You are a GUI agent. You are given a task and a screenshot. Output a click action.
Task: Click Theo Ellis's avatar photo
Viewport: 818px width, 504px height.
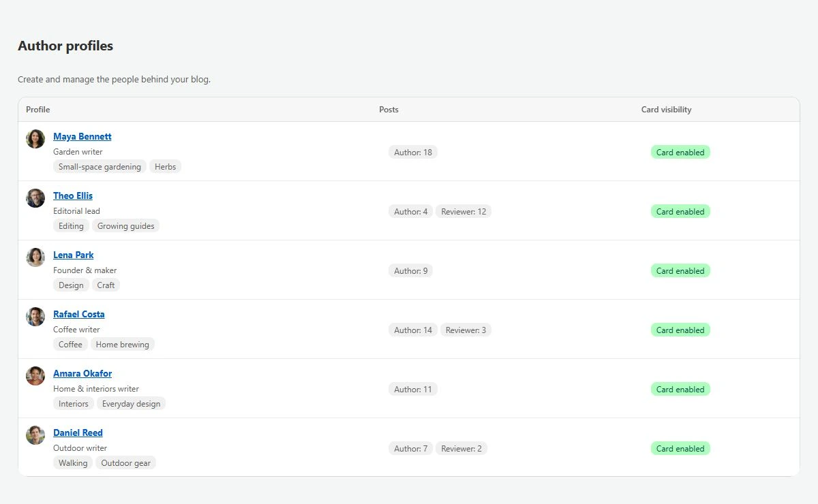(x=35, y=198)
